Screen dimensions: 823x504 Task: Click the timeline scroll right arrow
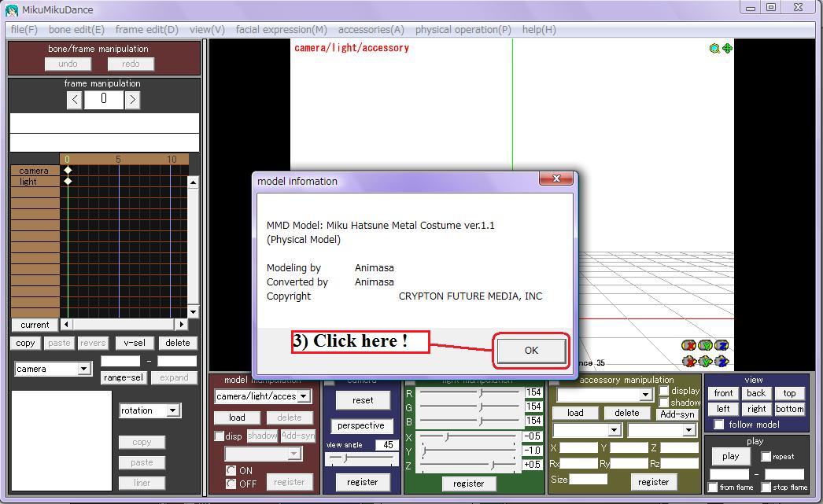(x=182, y=324)
